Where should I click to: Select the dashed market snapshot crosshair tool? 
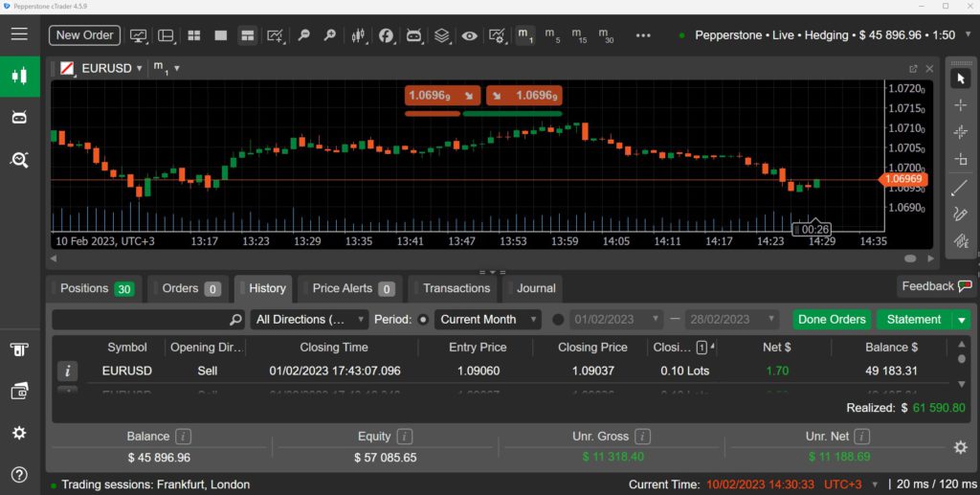click(961, 132)
